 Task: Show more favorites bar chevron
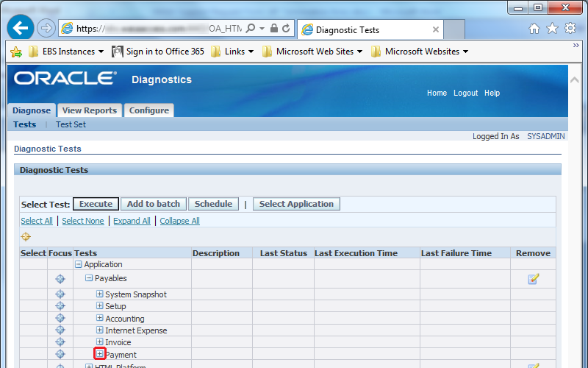pos(576,46)
